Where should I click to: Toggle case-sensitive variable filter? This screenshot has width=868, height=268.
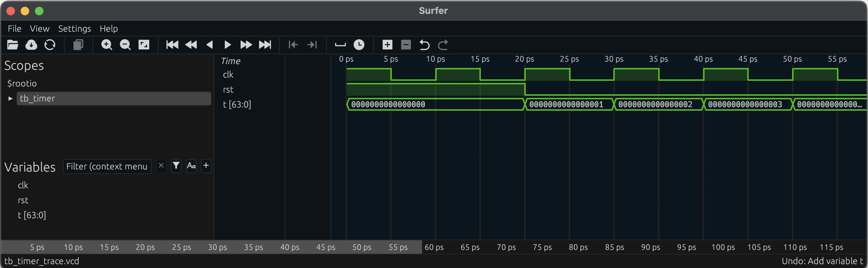coord(191,166)
